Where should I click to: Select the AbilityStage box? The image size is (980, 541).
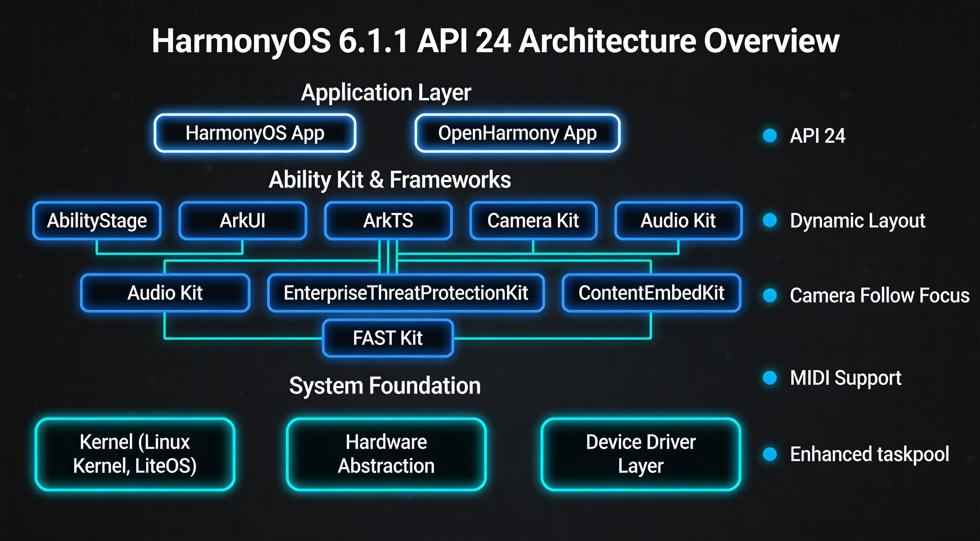tap(97, 220)
